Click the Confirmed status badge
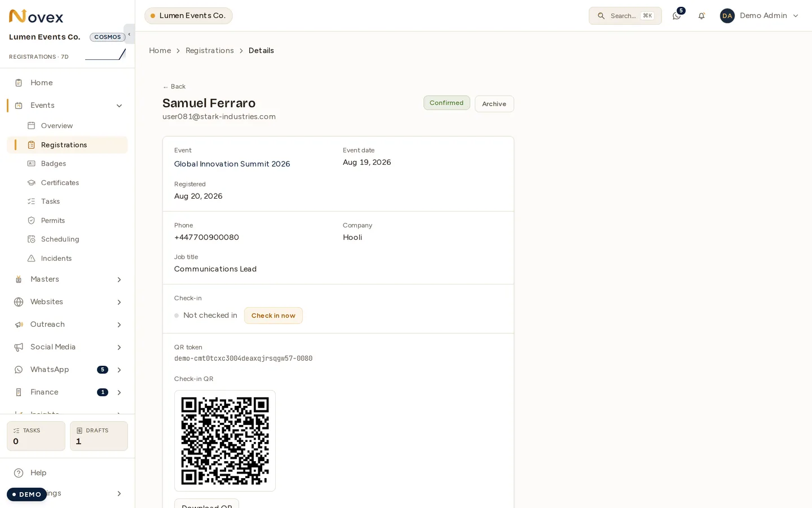 [x=447, y=103]
